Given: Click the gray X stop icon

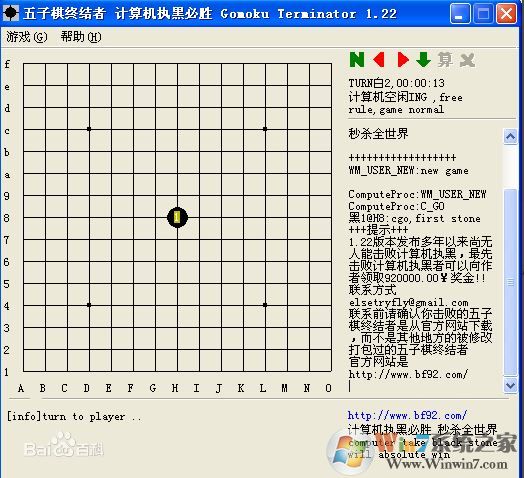Looking at the screenshot, I should click(467, 60).
